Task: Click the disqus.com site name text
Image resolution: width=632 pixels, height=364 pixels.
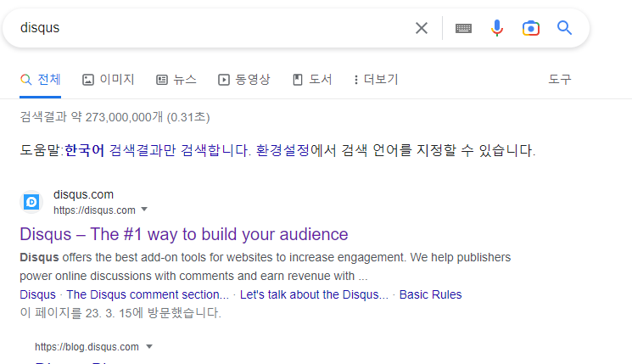Action: [x=83, y=194]
